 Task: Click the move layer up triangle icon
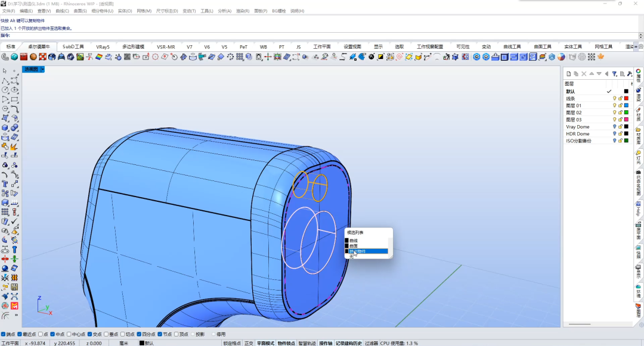592,74
